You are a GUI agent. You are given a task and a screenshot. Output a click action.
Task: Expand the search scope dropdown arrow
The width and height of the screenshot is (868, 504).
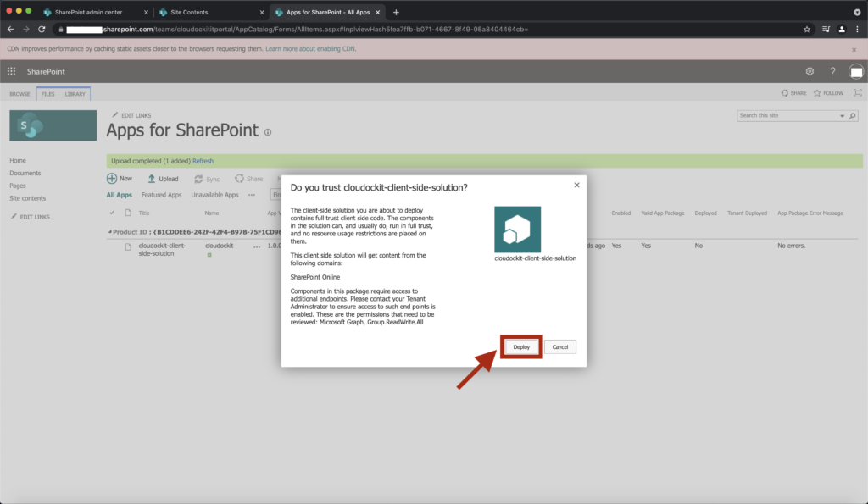(842, 116)
